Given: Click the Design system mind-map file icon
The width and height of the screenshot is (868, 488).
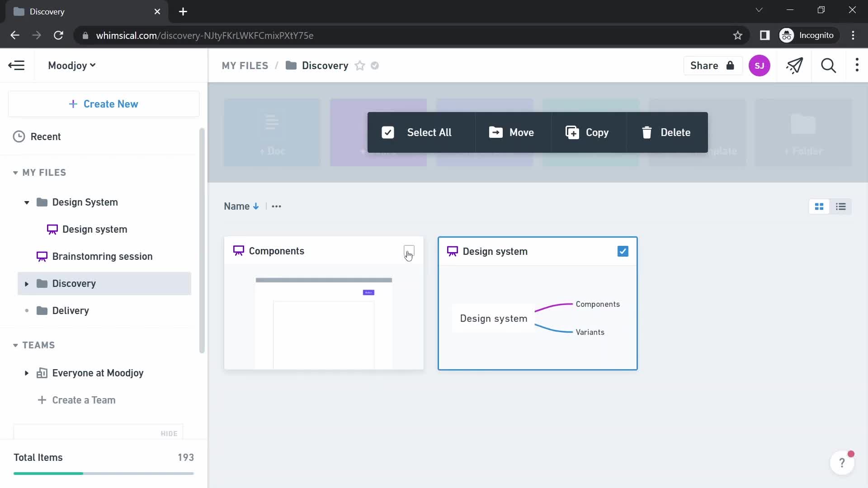Looking at the screenshot, I should [453, 251].
